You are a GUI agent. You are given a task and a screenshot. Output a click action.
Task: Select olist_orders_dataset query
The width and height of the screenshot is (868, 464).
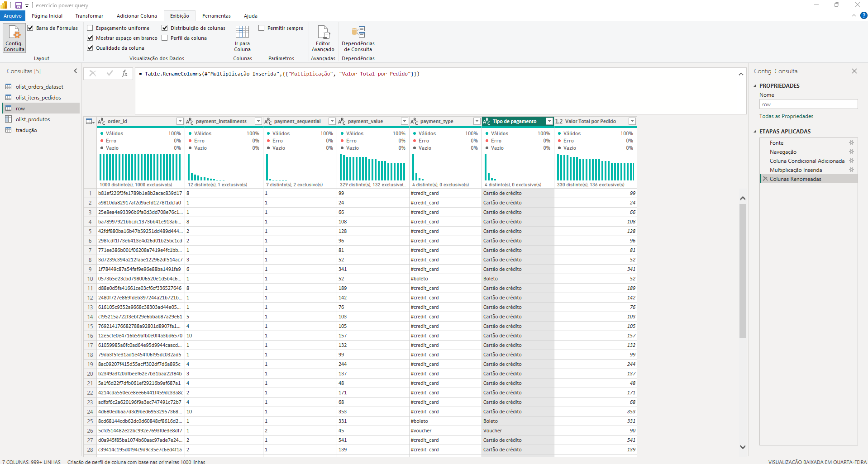click(39, 87)
